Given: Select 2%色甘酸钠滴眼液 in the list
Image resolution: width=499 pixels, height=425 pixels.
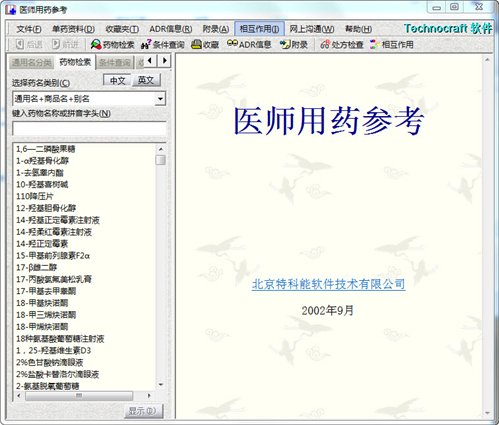Looking at the screenshot, I should (49, 362).
